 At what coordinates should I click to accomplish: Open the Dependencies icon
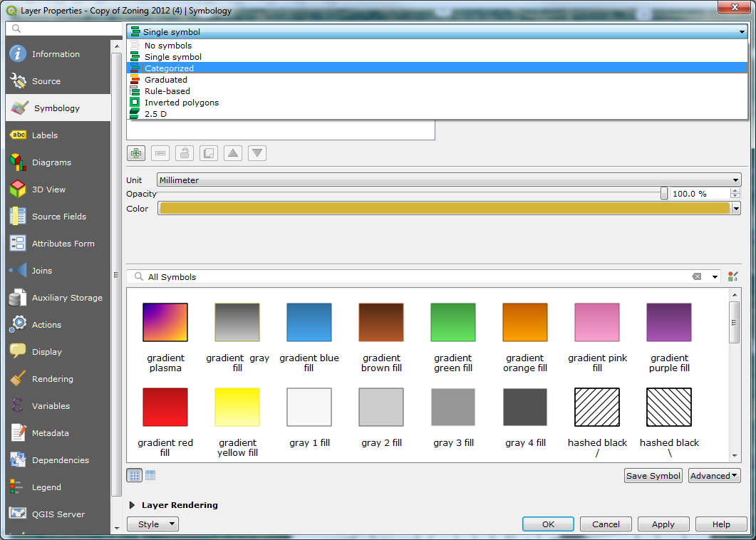tap(18, 460)
